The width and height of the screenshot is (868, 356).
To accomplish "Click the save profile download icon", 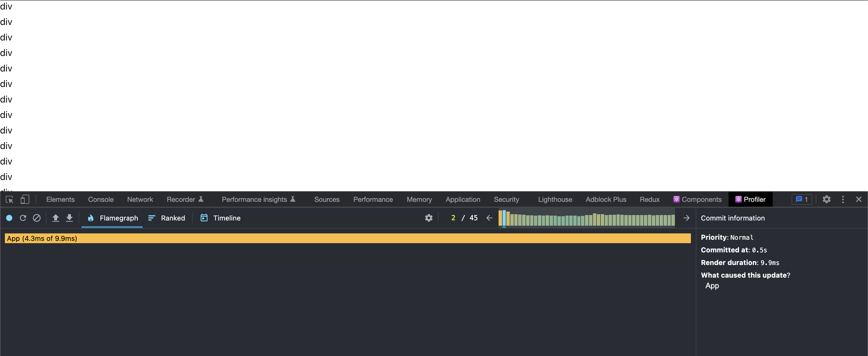I will 69,218.
